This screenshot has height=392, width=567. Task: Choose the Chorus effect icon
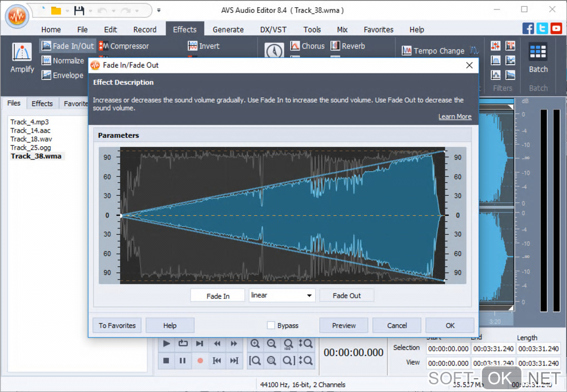pyautogui.click(x=307, y=46)
